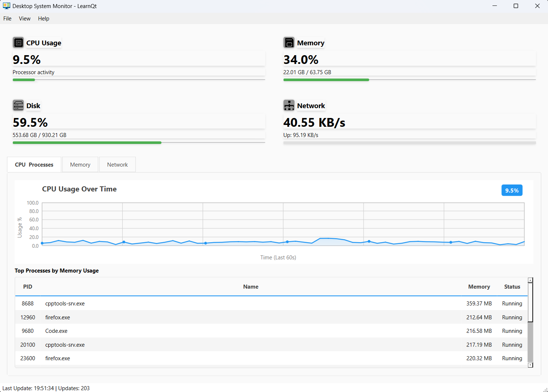548x392 pixels.
Task: Click the CPU chip icon
Action: 18,43
